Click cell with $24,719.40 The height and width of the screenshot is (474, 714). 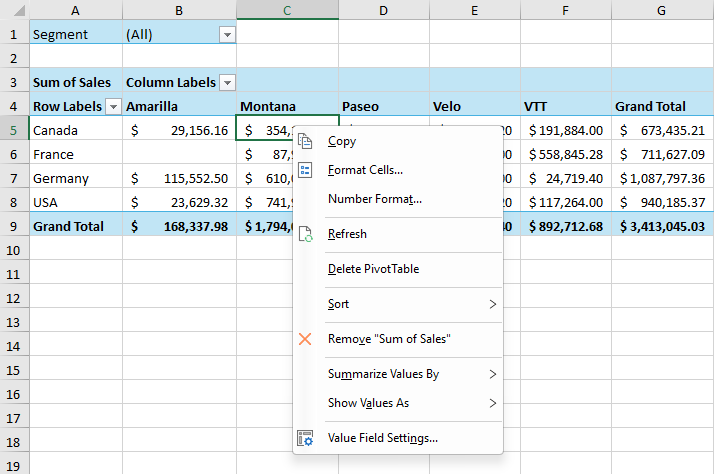point(566,178)
